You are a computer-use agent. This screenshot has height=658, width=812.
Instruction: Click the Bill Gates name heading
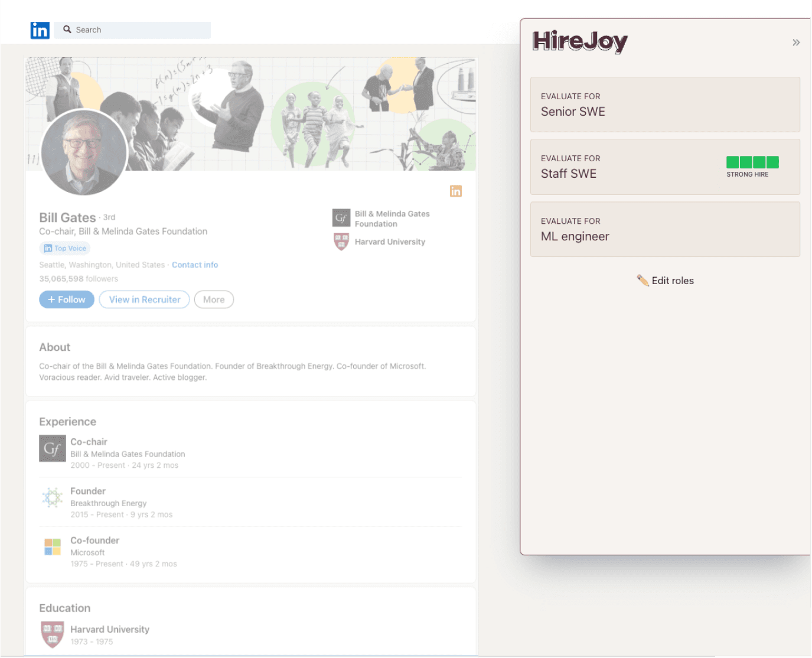point(67,218)
